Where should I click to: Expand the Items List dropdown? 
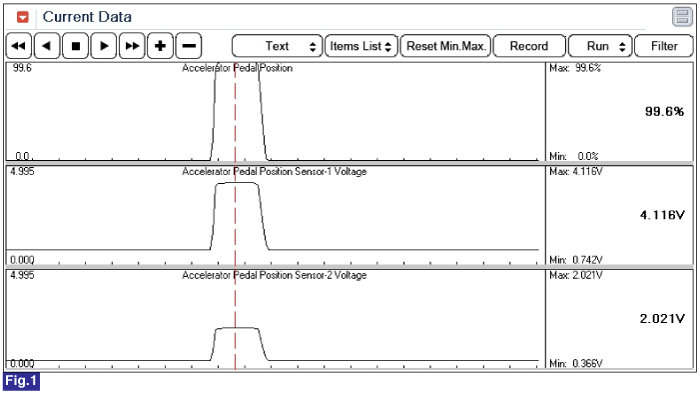[361, 46]
